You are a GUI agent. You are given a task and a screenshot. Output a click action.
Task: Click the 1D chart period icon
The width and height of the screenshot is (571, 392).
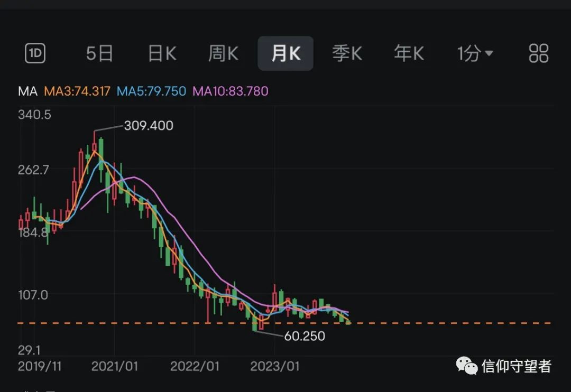(x=35, y=53)
